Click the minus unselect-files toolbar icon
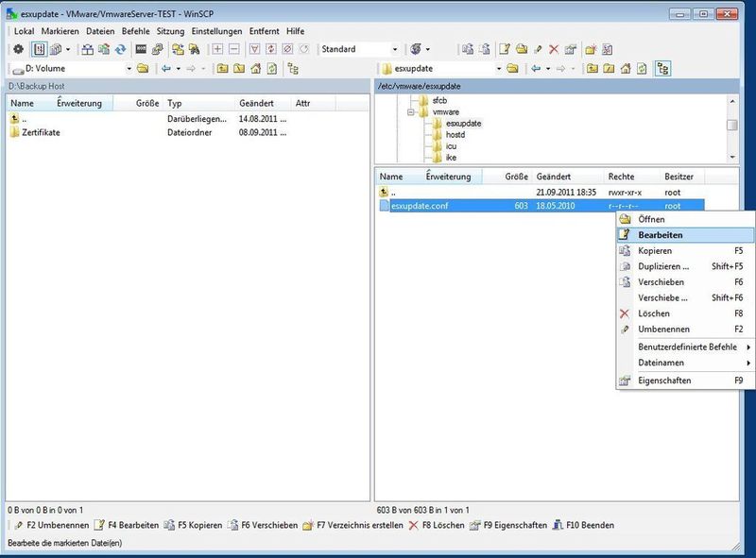 [233, 49]
